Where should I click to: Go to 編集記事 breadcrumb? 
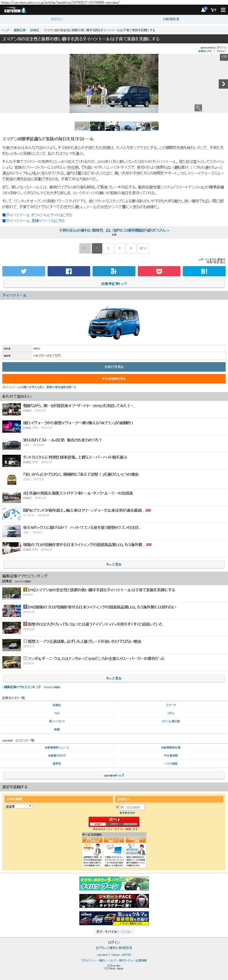pos(19,30)
